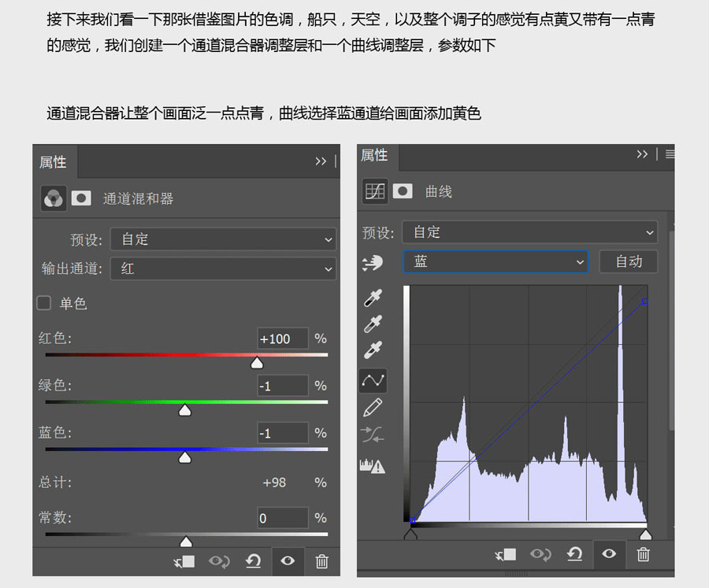This screenshot has width=709, height=588.
Task: Select the 属性 tab in Curves panel
Action: coord(374,155)
